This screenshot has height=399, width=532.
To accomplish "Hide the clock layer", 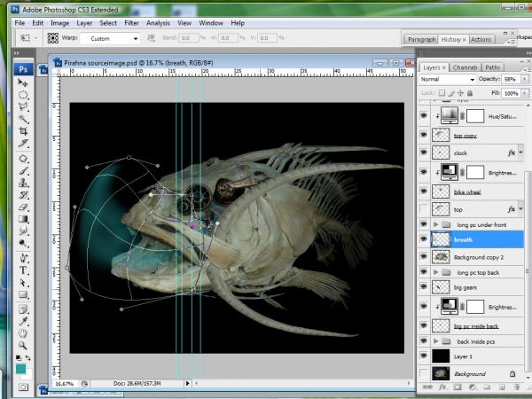I will (x=424, y=153).
